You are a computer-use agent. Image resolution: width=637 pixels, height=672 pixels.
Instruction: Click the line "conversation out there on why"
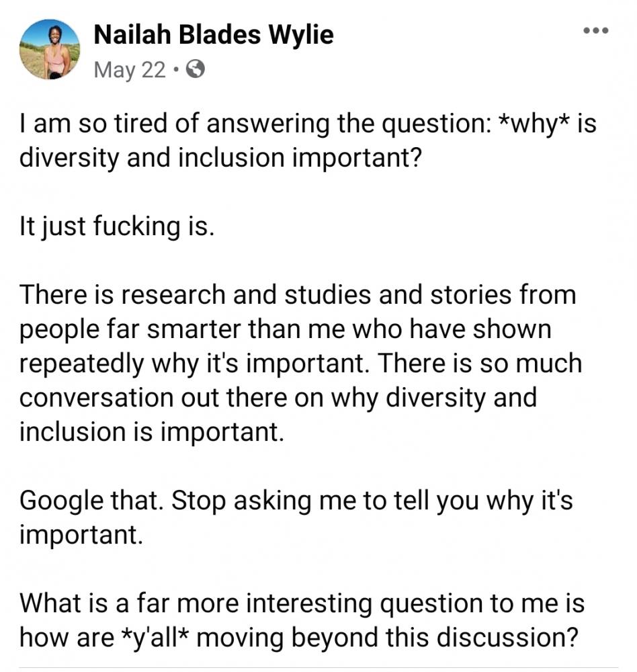point(278,398)
